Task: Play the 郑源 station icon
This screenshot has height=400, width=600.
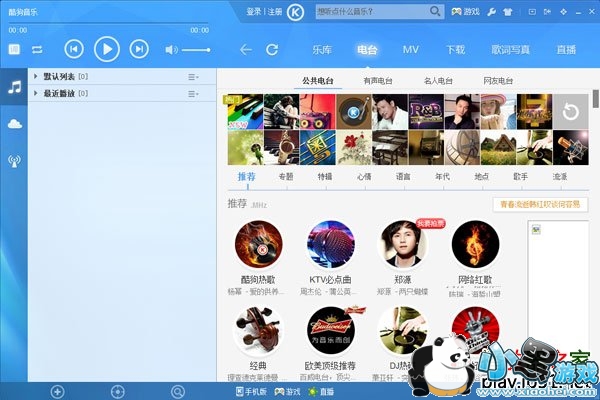Action: point(403,244)
